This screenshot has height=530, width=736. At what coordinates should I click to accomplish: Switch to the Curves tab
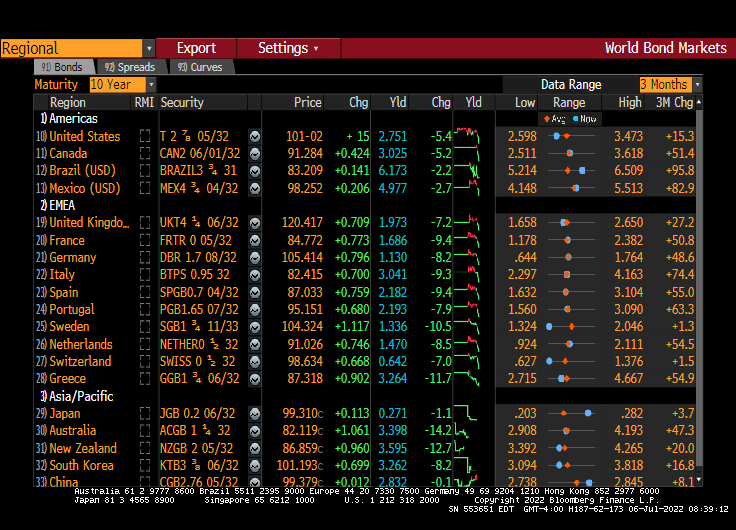[x=200, y=67]
